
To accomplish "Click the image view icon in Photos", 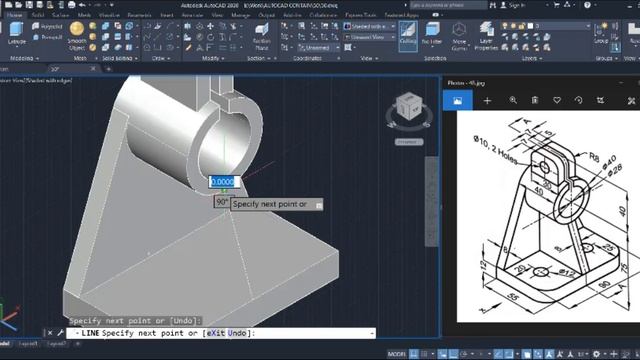I will pos(458,100).
